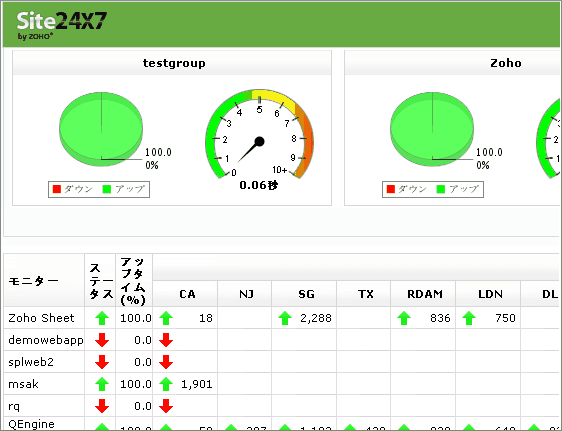Click the CA location column header
The height and width of the screenshot is (431, 562).
187,294
